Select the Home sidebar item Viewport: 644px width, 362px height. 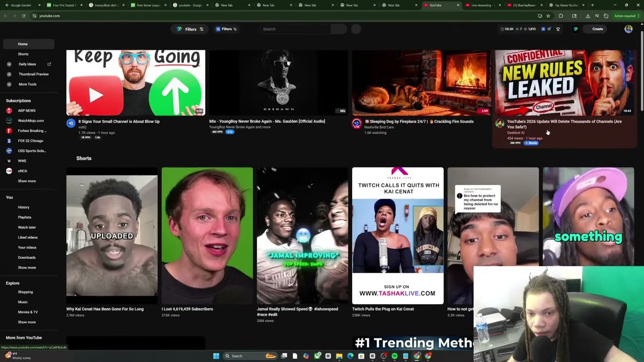[29, 44]
